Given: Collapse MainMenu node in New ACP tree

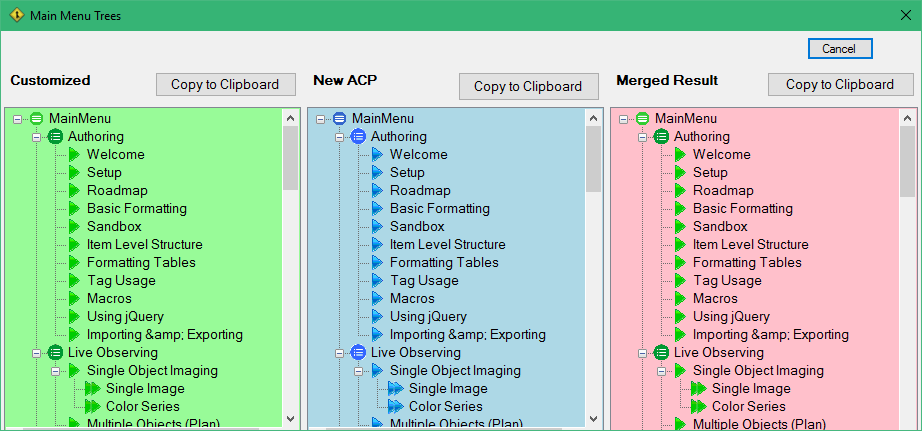Looking at the screenshot, I should click(320, 119).
